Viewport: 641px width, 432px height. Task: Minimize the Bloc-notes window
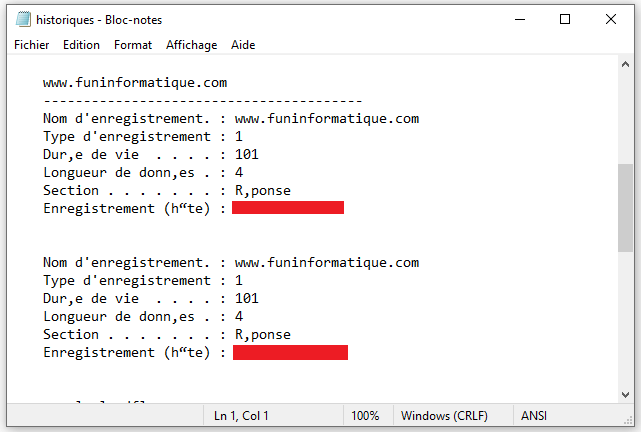tap(520, 19)
